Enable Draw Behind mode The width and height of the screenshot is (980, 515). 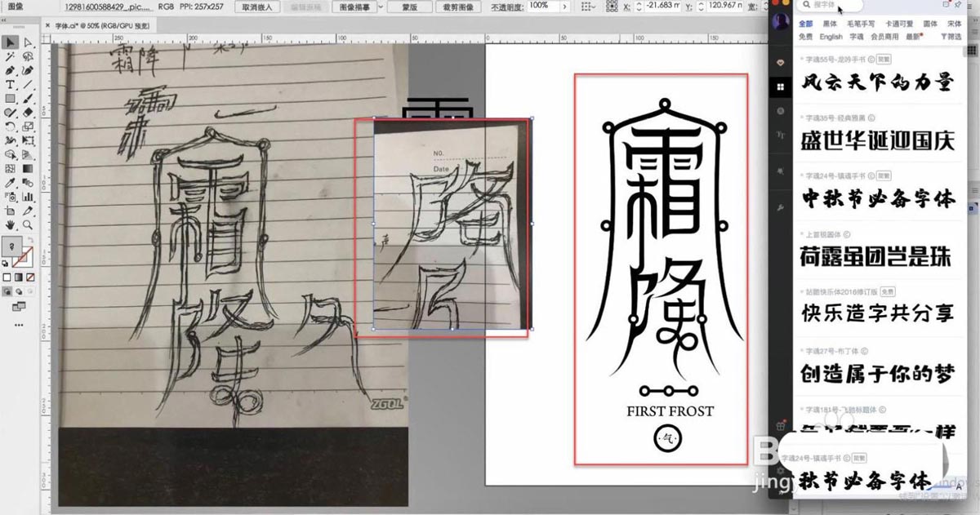click(18, 292)
